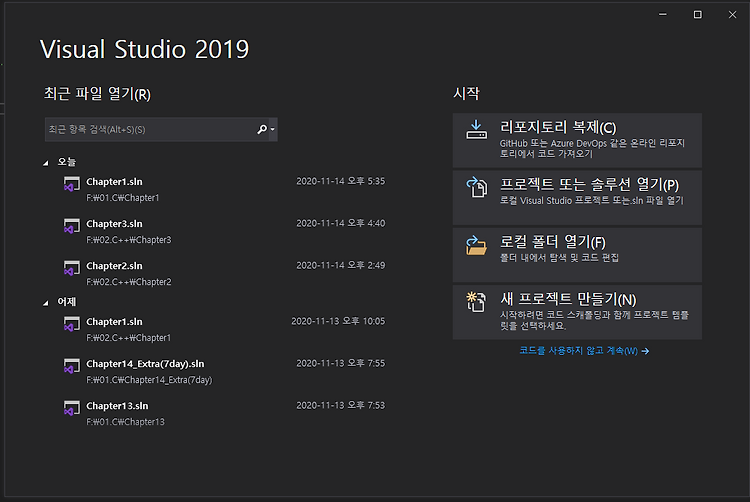This screenshot has width=750, height=502.
Task: Click the clone repository download icon
Action: tap(476, 130)
